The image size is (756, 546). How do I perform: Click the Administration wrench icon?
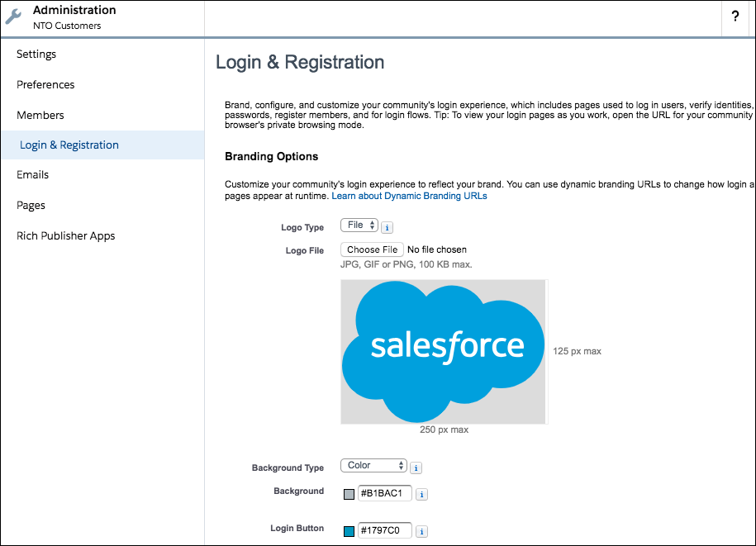pos(13,17)
